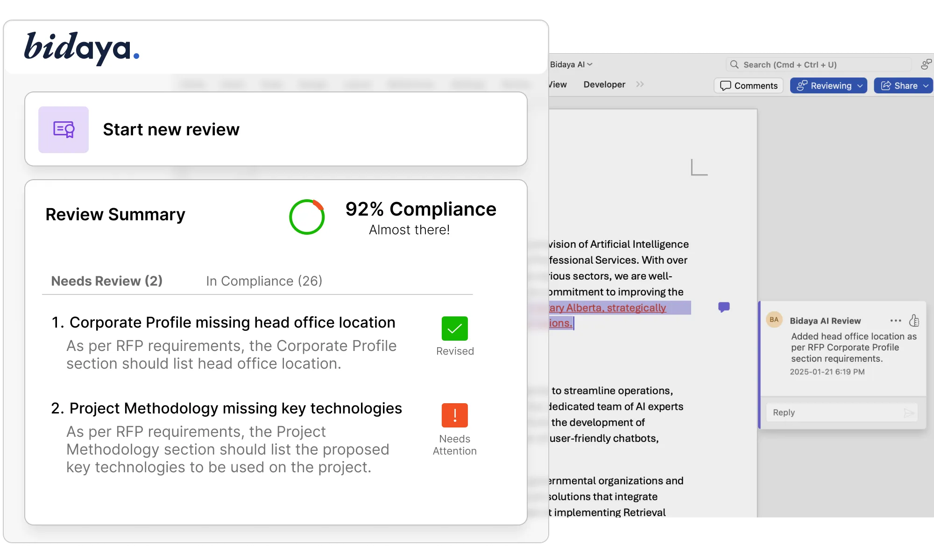Click the Reply input field
Image resolution: width=934 pixels, height=560 pixels.
842,413
